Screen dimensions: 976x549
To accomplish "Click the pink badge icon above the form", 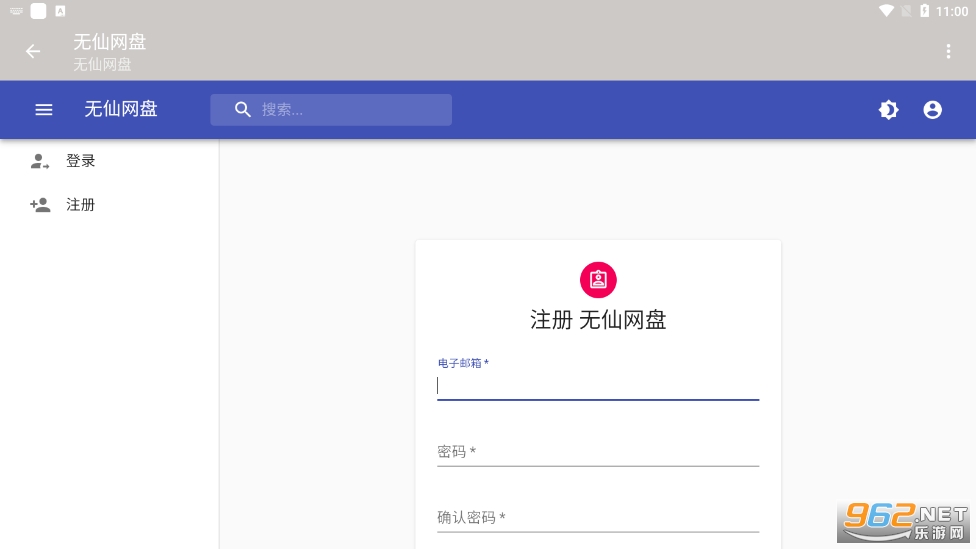I will click(598, 279).
